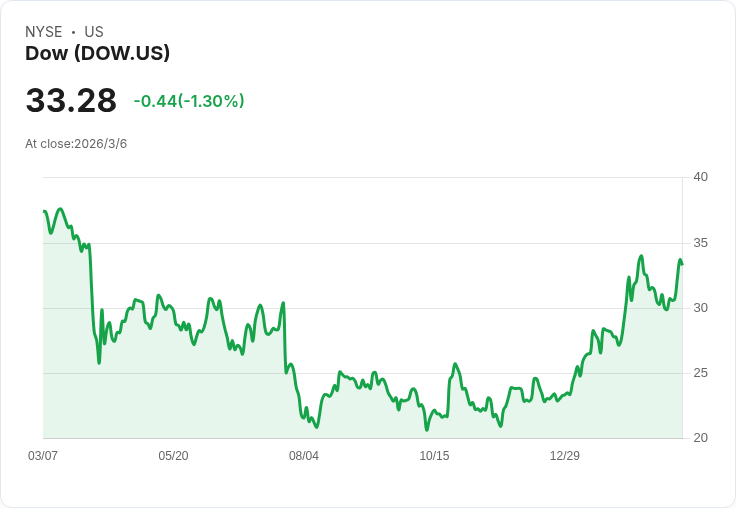Click the US market label
Screen dimensions: 736x508
94,32
